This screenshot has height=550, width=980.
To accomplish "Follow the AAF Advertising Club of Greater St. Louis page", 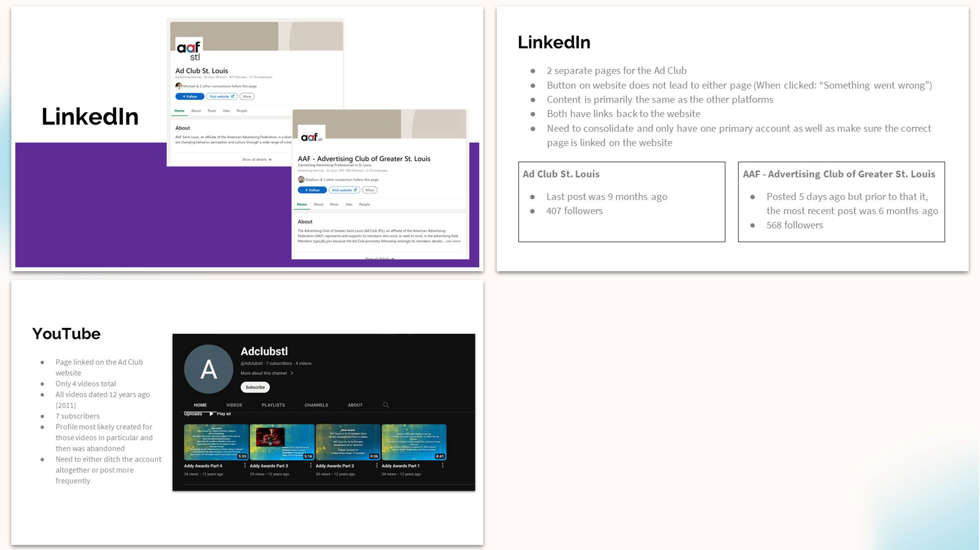I will tap(312, 190).
